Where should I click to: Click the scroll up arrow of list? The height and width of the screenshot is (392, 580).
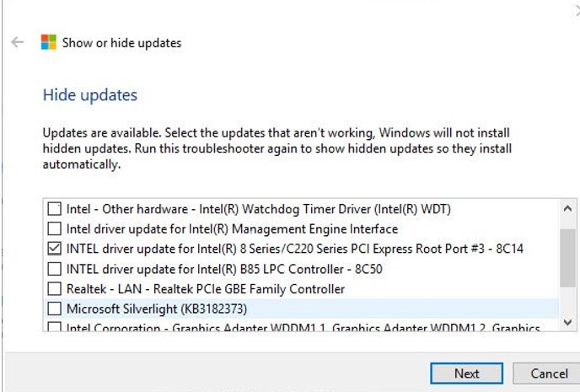568,208
